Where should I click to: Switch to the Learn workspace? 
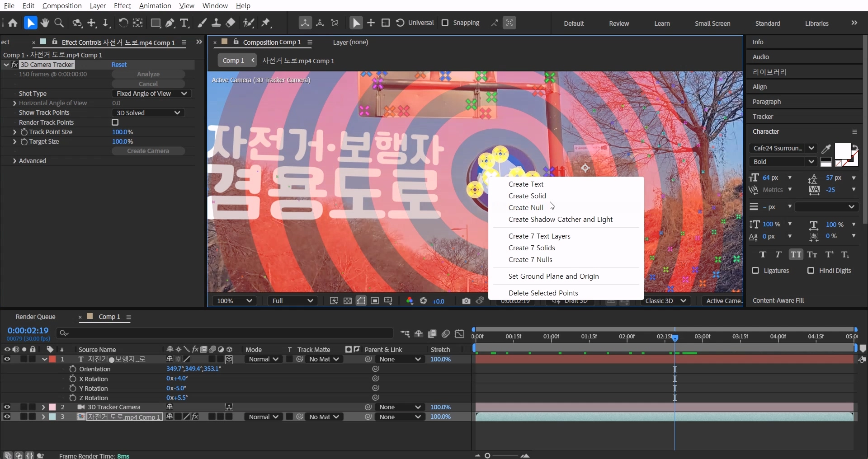pyautogui.click(x=662, y=23)
